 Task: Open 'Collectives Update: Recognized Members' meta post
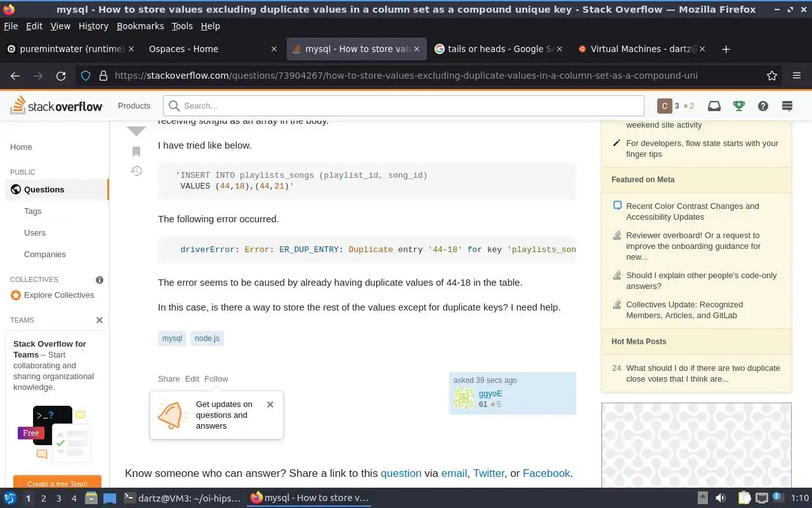[x=684, y=310]
